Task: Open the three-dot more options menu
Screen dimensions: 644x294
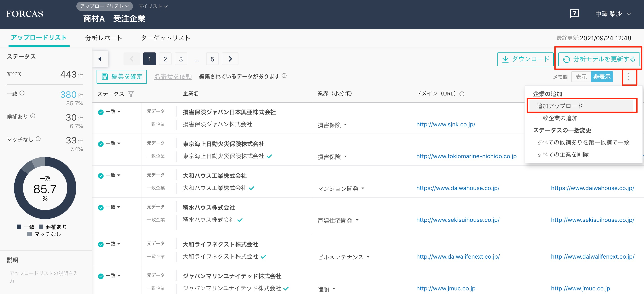Action: (629, 77)
